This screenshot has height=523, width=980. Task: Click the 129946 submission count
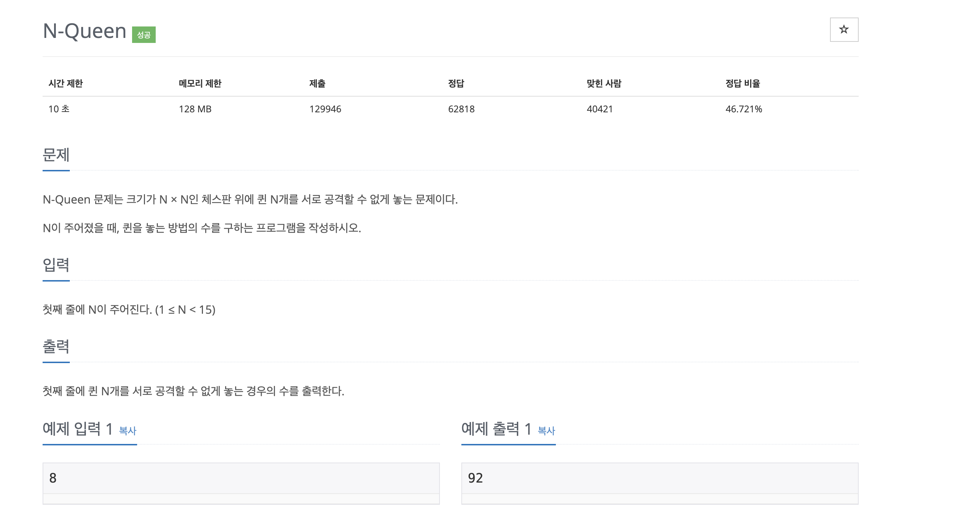325,109
